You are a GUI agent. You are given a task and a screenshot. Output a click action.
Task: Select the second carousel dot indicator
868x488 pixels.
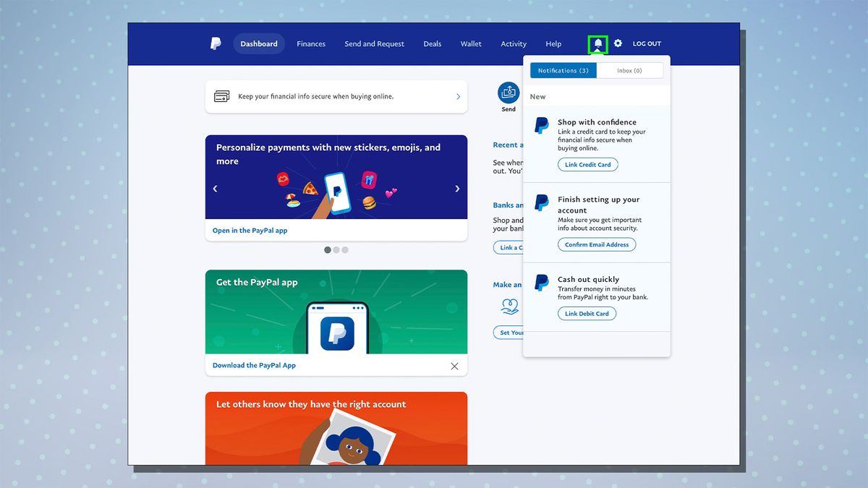click(336, 249)
